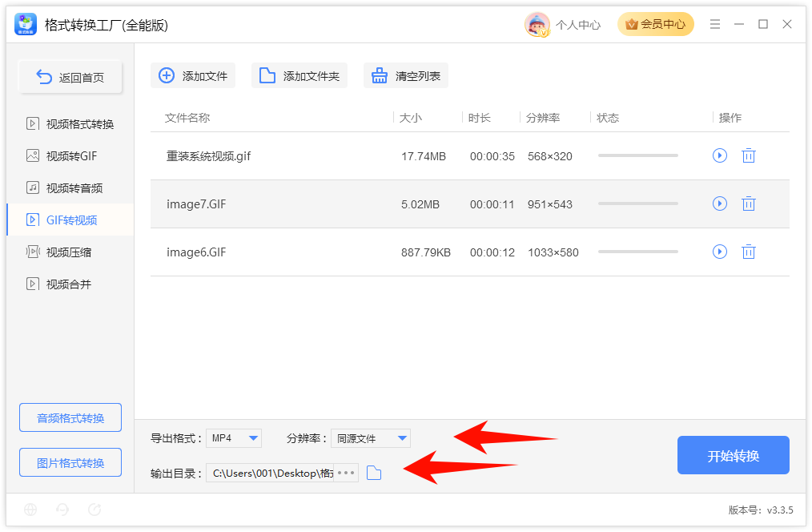The height and width of the screenshot is (532, 812).
Task: Click the globe icon in status bar
Action: click(x=30, y=510)
